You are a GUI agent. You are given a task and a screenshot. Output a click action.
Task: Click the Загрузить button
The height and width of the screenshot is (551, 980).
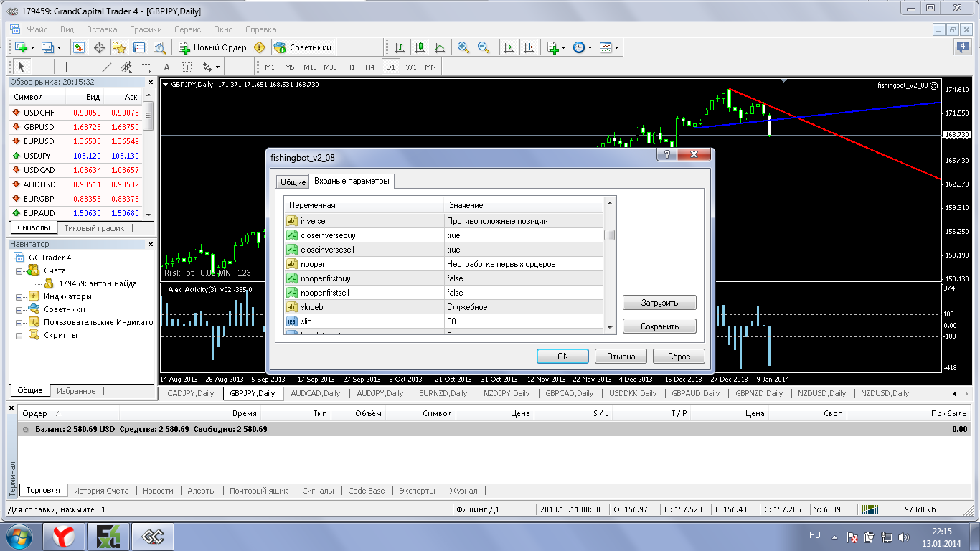[x=659, y=303]
